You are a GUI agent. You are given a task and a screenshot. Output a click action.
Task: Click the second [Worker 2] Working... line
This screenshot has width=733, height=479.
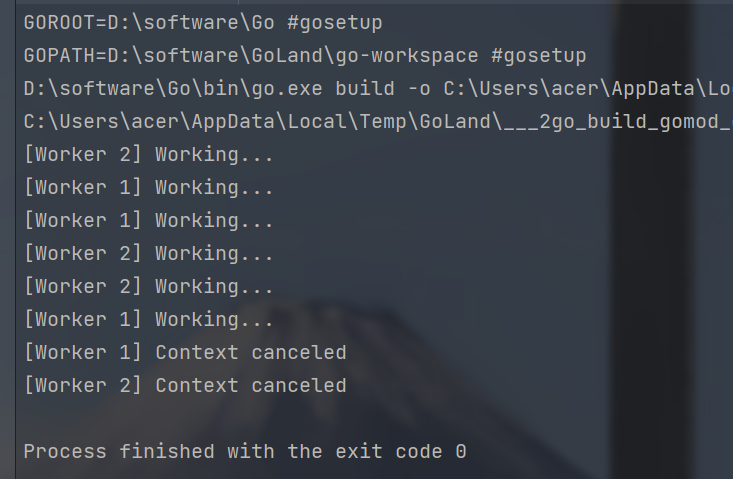click(148, 253)
